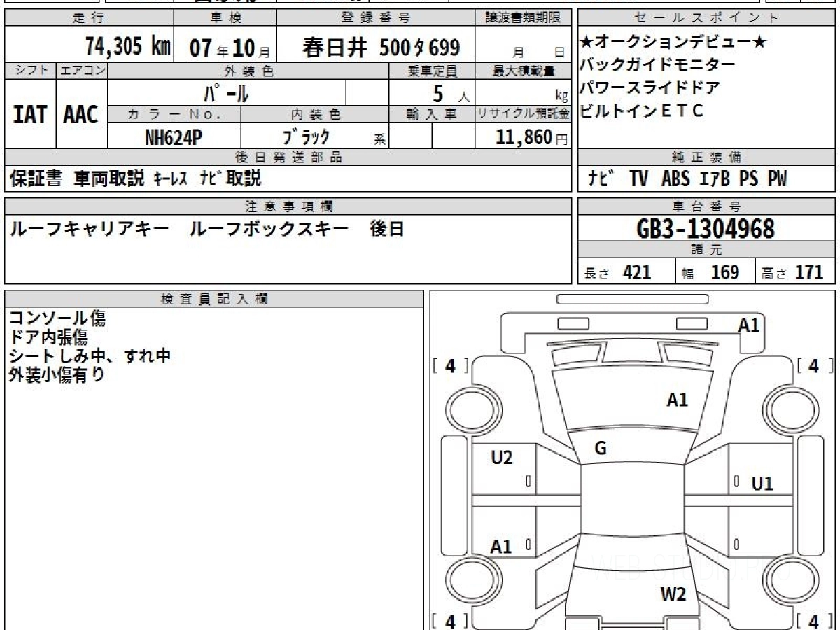Click chassis number GB3-1304968

tap(706, 228)
